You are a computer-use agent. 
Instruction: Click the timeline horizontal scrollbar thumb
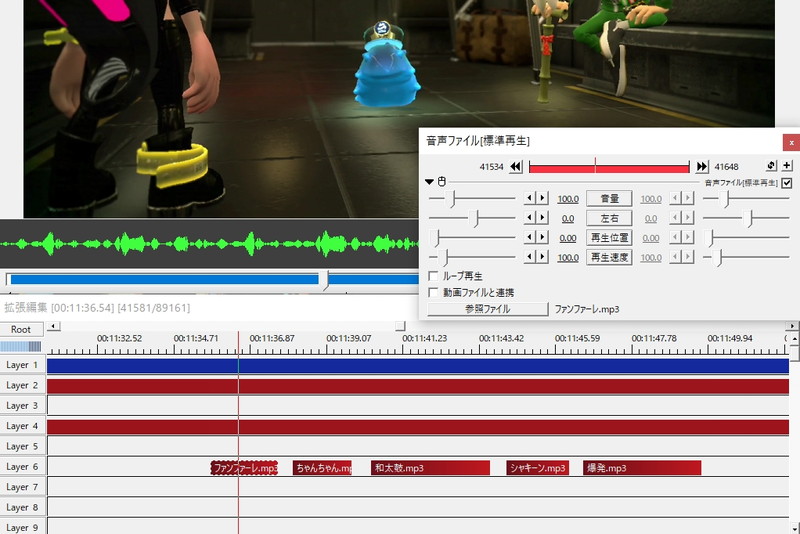pyautogui.click(x=401, y=326)
